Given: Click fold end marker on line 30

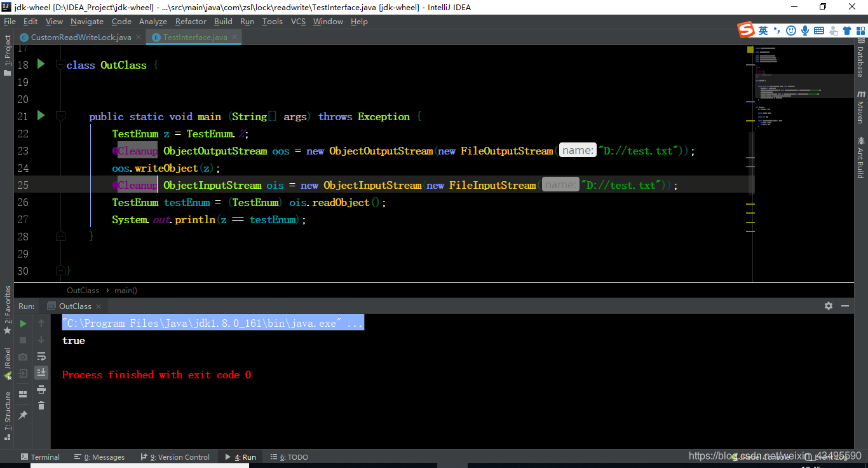Looking at the screenshot, I should (x=60, y=270).
